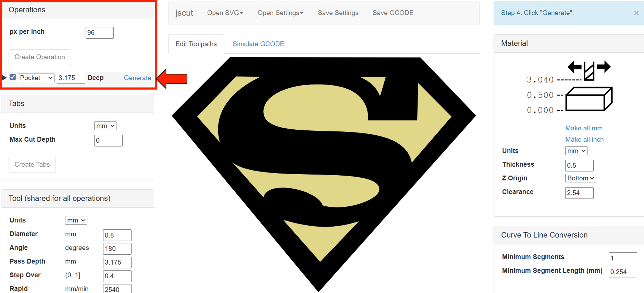Viewport: 644px width, 293px height.
Task: Click Save GCODE in the navbar
Action: click(x=393, y=13)
